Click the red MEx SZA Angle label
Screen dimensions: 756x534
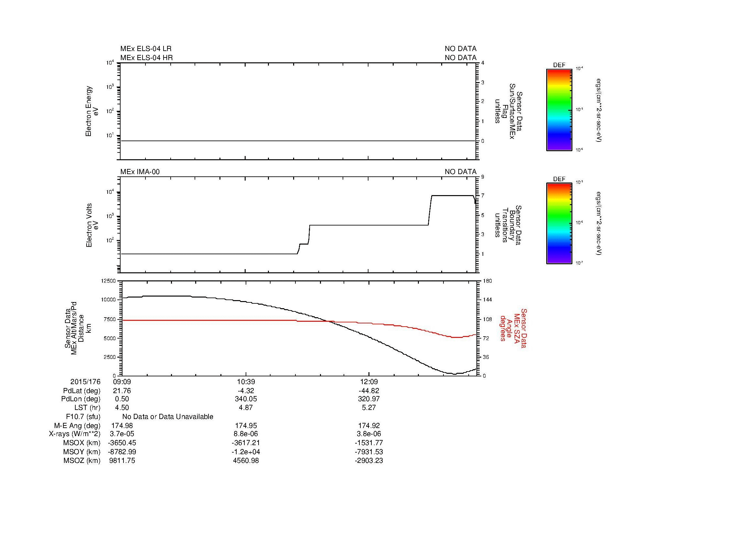point(513,328)
